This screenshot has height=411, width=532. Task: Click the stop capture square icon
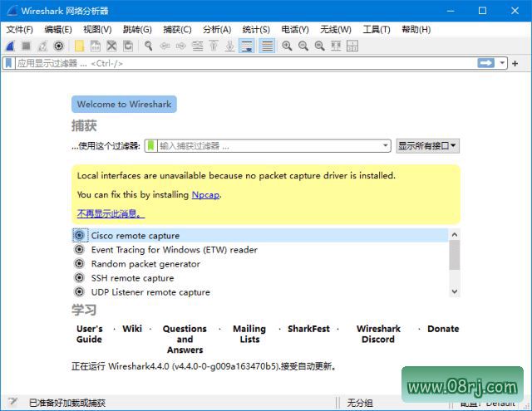[x=26, y=46]
